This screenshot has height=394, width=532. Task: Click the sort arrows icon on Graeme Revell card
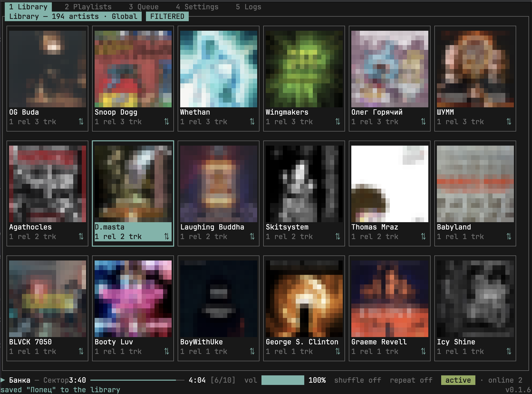pos(423,351)
